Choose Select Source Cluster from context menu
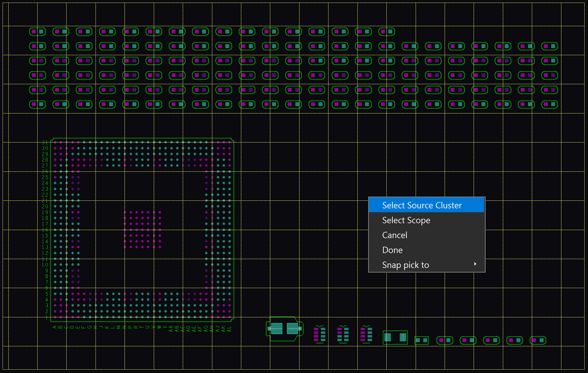The width and height of the screenshot is (588, 373). [x=426, y=205]
